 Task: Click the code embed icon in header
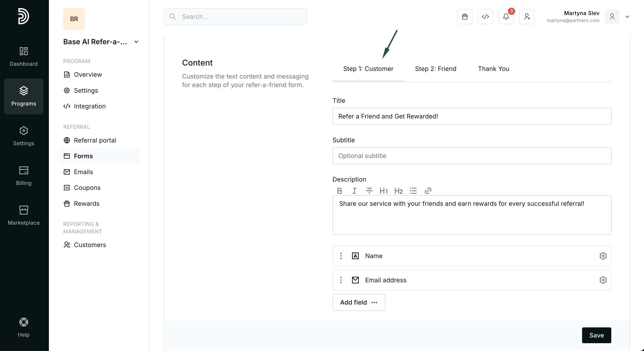tap(485, 17)
